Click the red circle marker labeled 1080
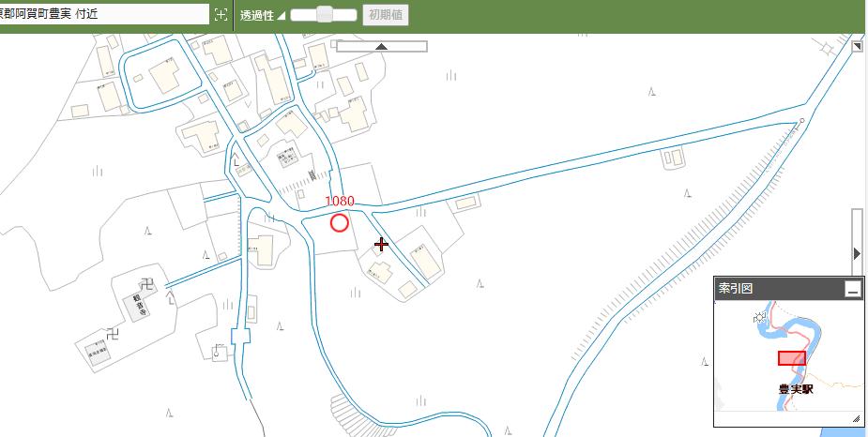 click(339, 222)
